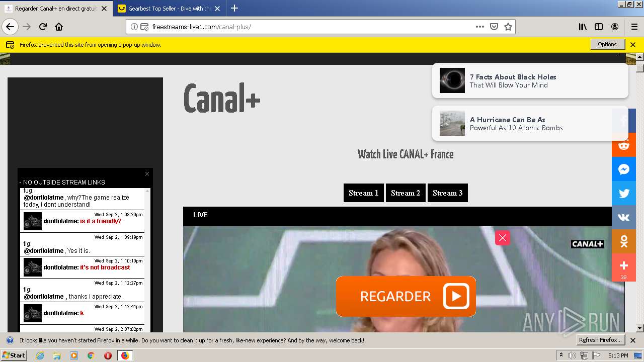Share the page on Twitter

point(624,193)
